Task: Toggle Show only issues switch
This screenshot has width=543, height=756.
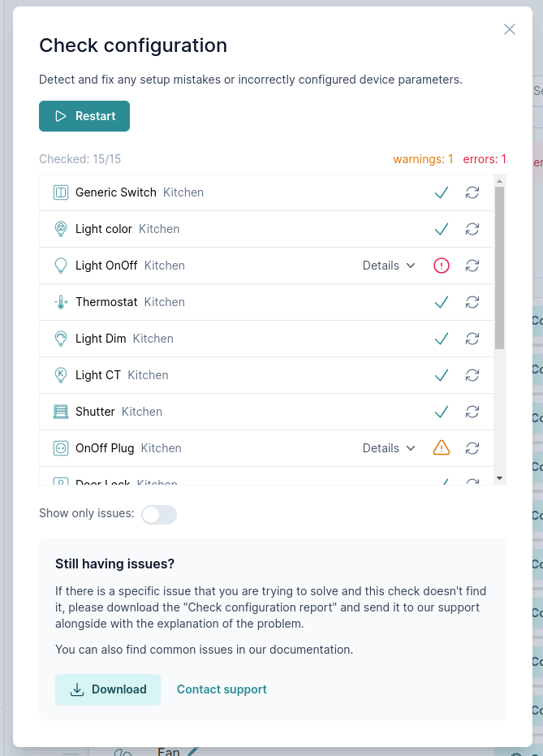Action: click(159, 514)
